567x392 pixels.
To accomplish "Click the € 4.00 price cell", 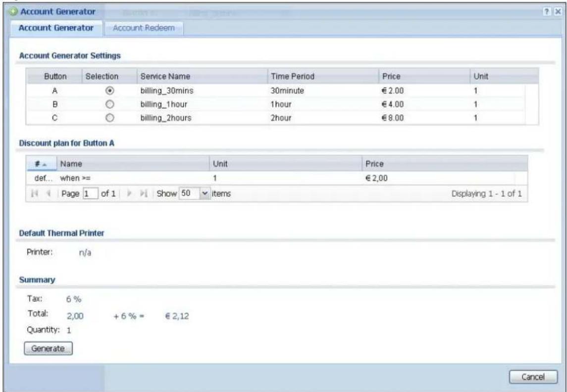I will 392,104.
